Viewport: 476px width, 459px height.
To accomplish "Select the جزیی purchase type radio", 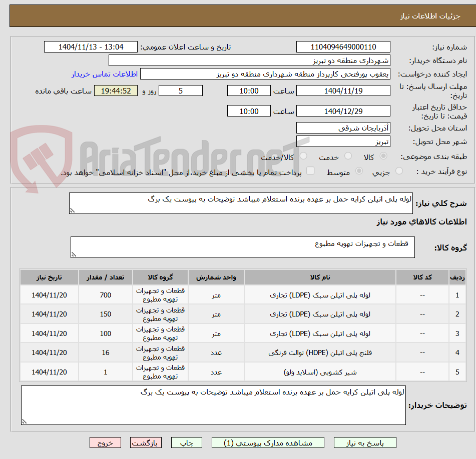I will coord(399,171).
